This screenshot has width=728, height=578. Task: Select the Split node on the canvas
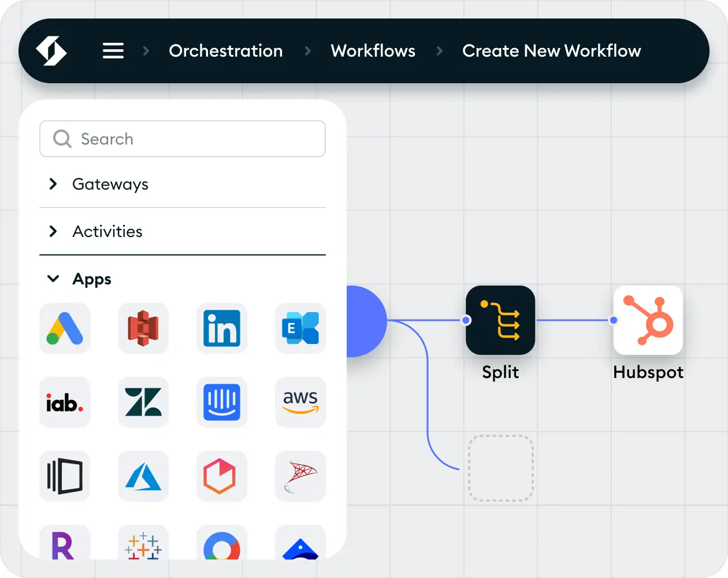[500, 320]
